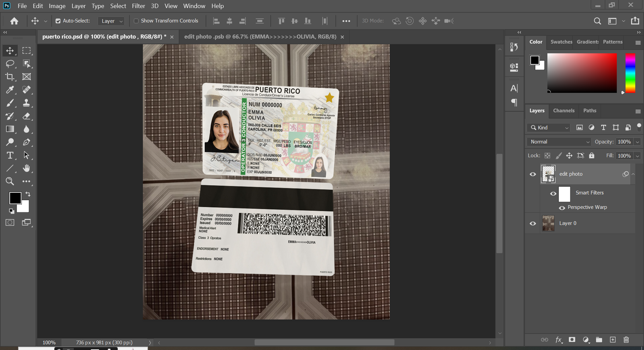Open the search icon in options bar
The width and height of the screenshot is (644, 350).
(x=598, y=21)
